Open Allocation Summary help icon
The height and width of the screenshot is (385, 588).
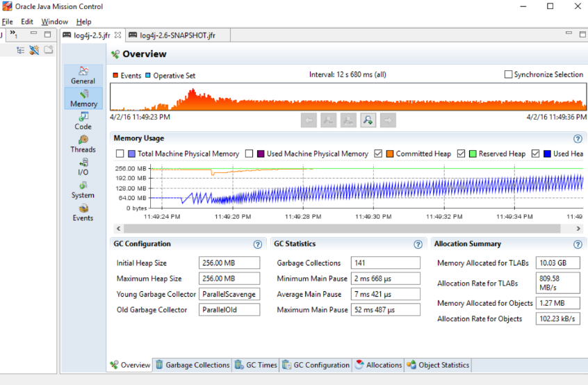pos(578,245)
